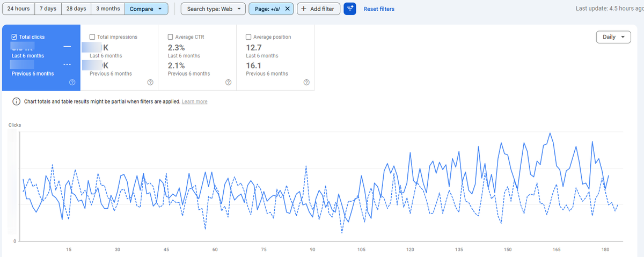Open help icon in Total clicks card
This screenshot has width=644, height=257.
point(72,82)
